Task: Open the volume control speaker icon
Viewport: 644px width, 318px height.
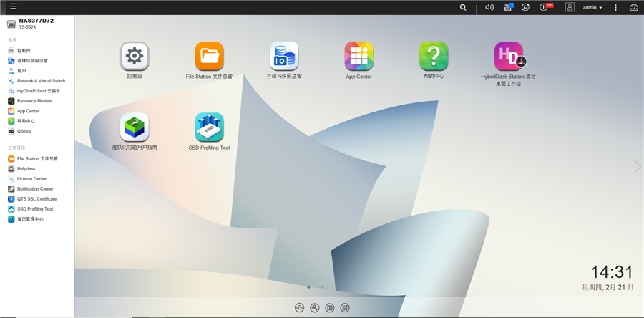Action: pyautogui.click(x=489, y=7)
